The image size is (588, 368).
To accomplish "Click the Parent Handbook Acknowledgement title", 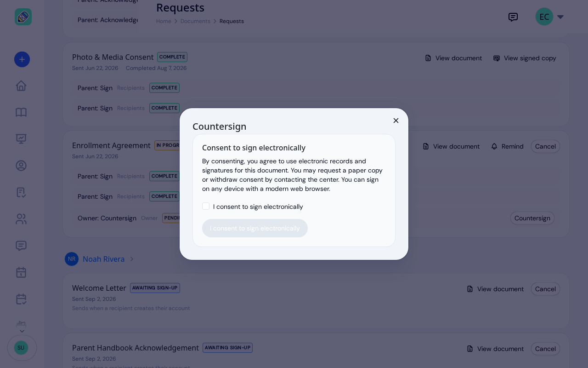I will (136, 348).
